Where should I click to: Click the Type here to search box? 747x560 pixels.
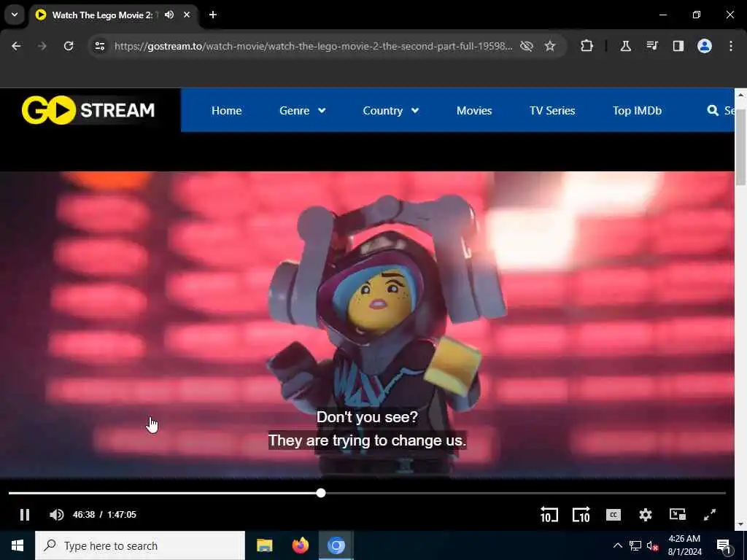pos(140,545)
